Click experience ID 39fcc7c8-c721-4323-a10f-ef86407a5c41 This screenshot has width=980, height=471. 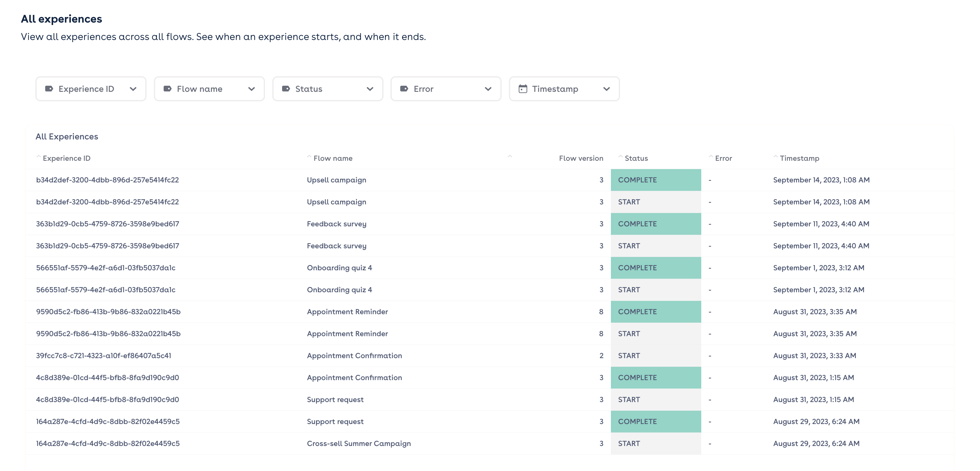[x=103, y=356]
